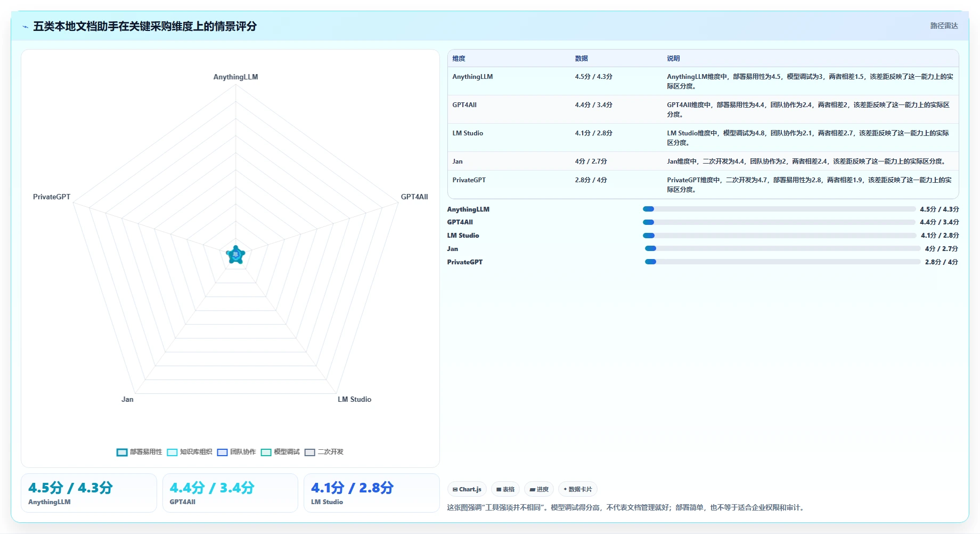Hide the 二次开发 dataset via legend
This screenshot has width=980, height=534.
[x=324, y=452]
